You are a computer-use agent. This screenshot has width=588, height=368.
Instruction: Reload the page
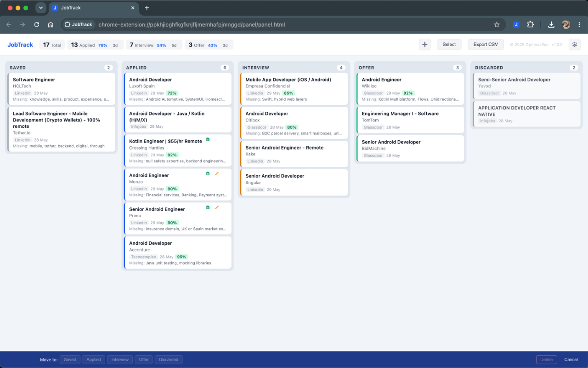[37, 24]
